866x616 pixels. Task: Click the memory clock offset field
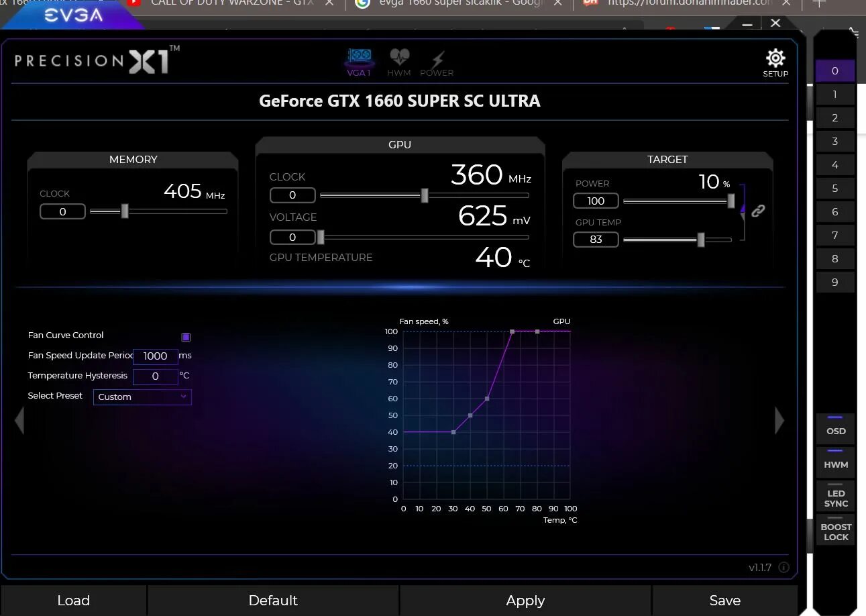tap(62, 212)
